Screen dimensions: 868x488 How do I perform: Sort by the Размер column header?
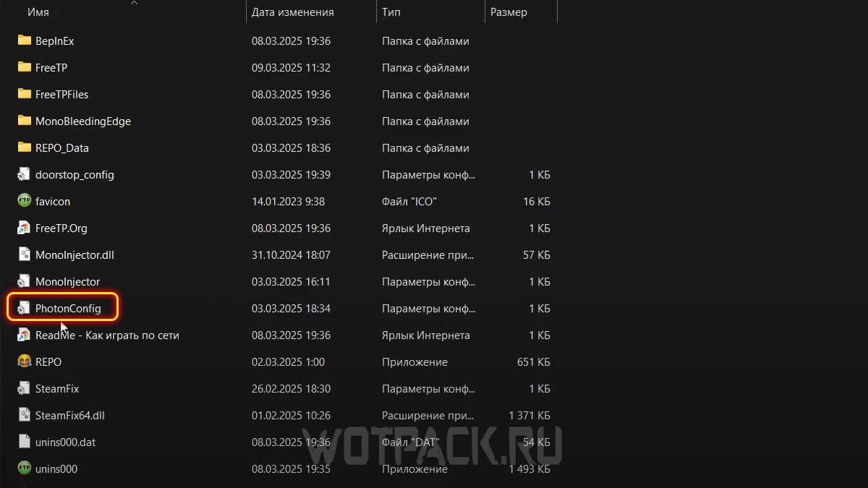[521, 12]
